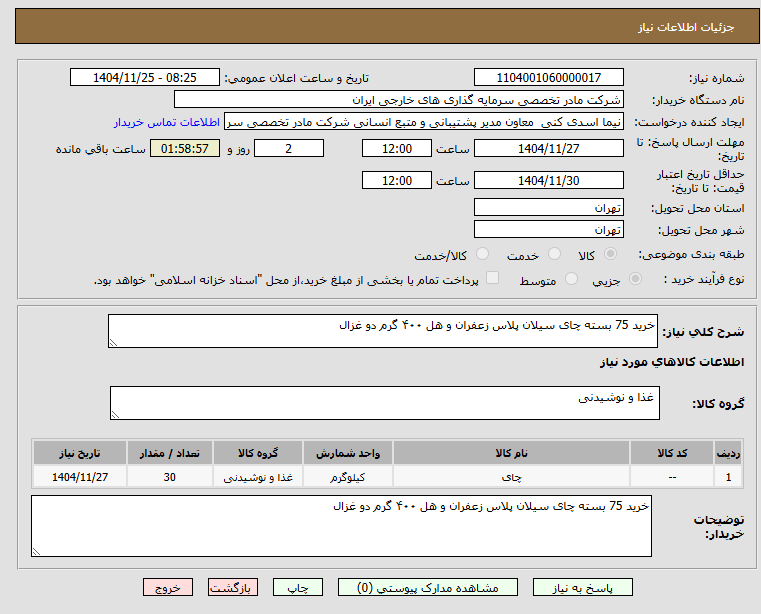Viewport: 761px width, 614px height.
Task: Click the گروه کالا table column header
Action: tap(258, 453)
